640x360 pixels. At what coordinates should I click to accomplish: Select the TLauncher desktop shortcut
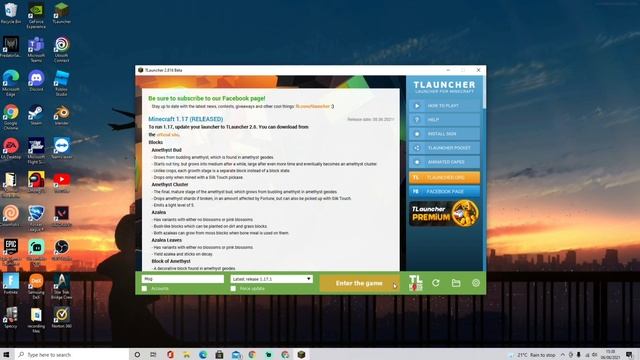[62, 13]
